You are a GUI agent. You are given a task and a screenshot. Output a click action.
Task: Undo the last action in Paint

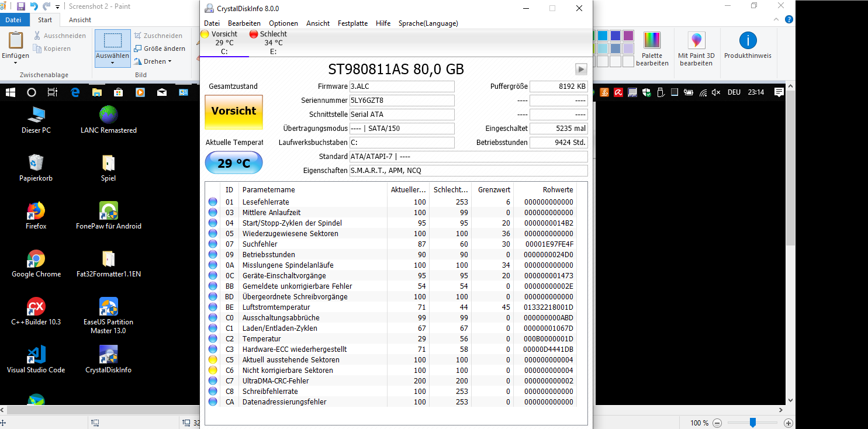(34, 6)
